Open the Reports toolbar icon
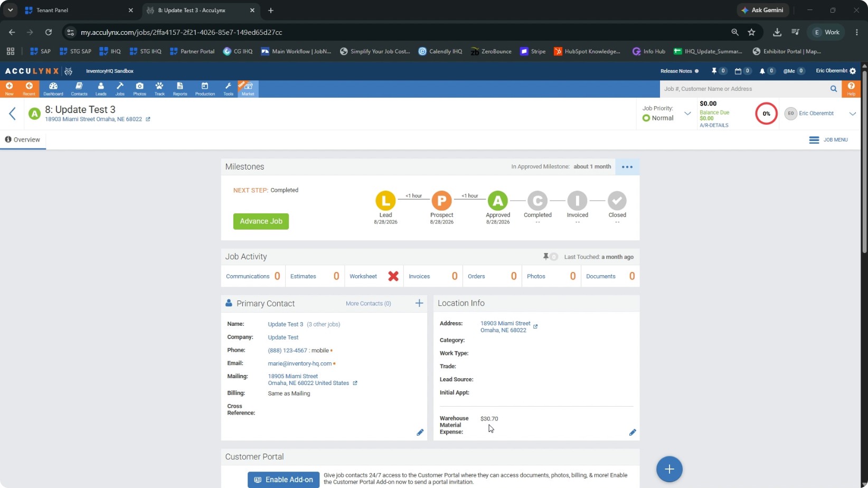The width and height of the screenshot is (868, 488). coord(180,89)
